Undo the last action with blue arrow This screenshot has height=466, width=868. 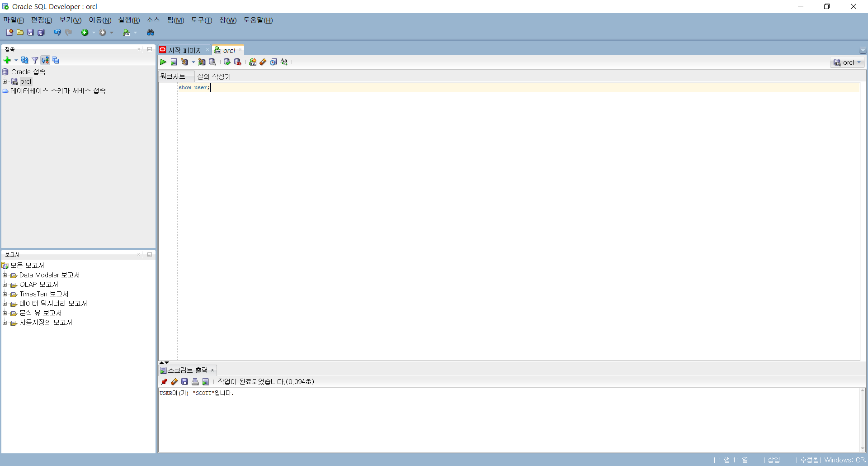(x=57, y=33)
